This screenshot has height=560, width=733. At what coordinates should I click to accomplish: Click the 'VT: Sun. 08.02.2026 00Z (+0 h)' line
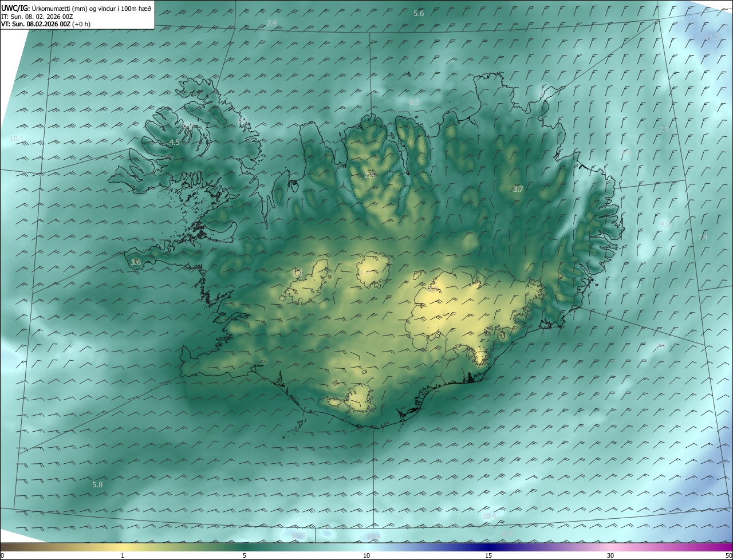point(46,24)
